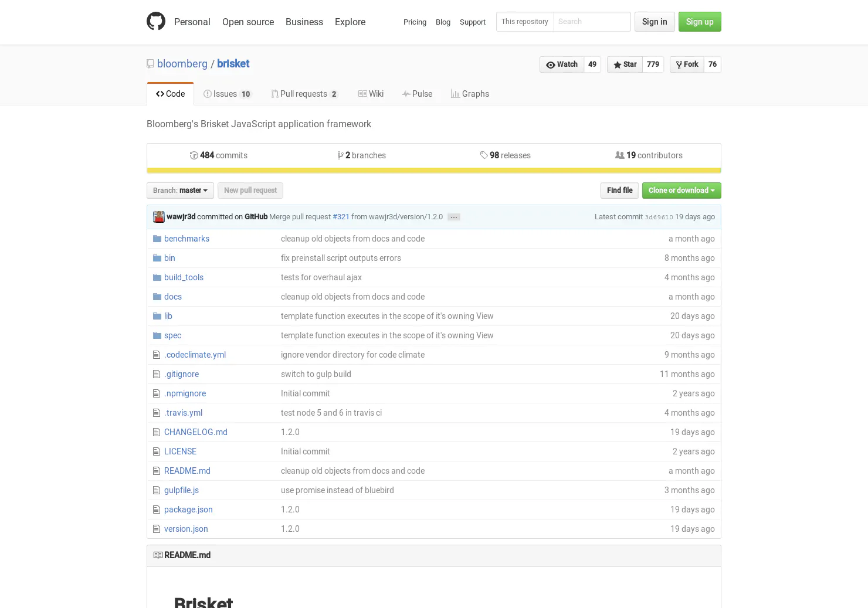The height and width of the screenshot is (608, 868).
Task: Open the 'use promise instead of bluebird' commit
Action: click(x=337, y=490)
